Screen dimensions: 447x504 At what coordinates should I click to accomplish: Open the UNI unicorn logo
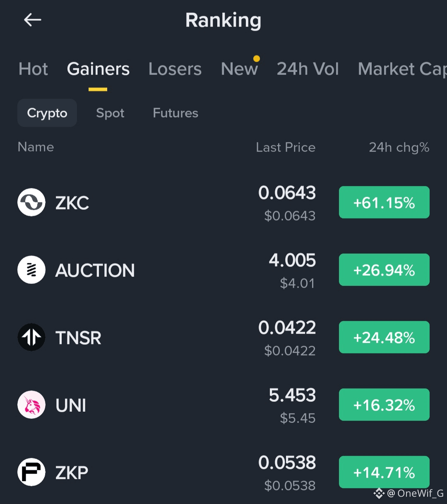click(x=31, y=405)
